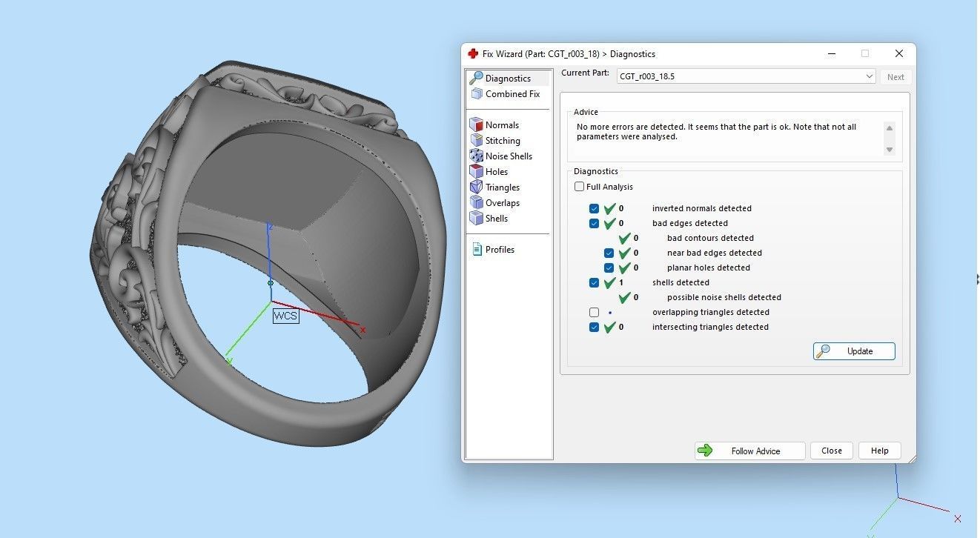980x538 pixels.
Task: Click 'possible noise shells detected' text
Action: (724, 297)
